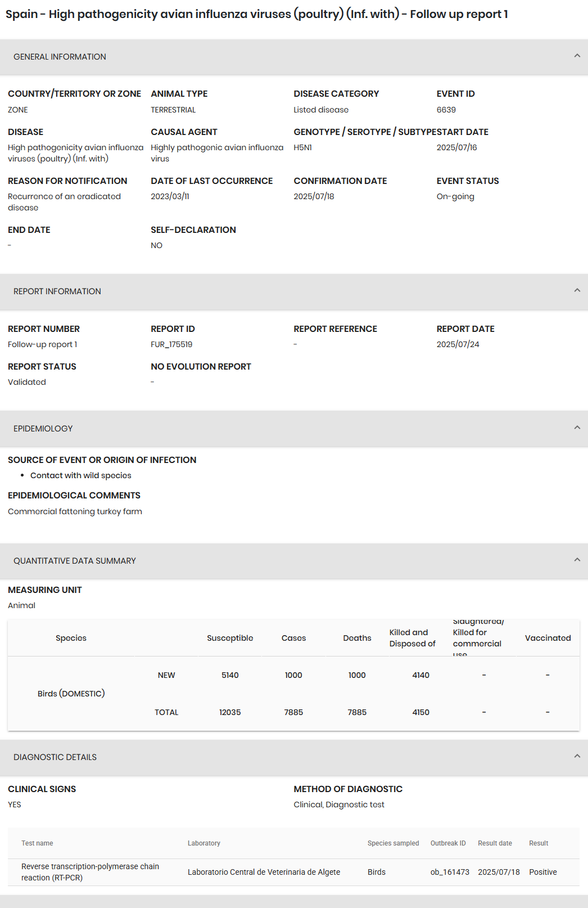Click the Laboratory column header
588x908 pixels.
point(203,843)
